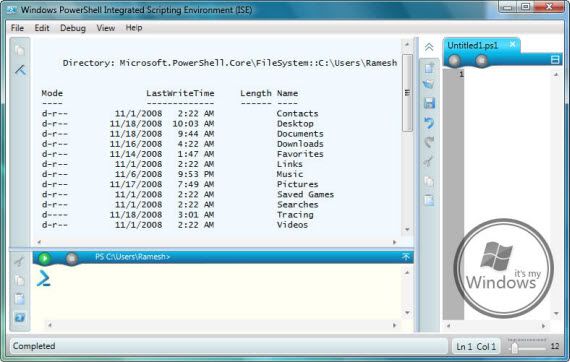Click command pane scroll-up arrow

407,272
